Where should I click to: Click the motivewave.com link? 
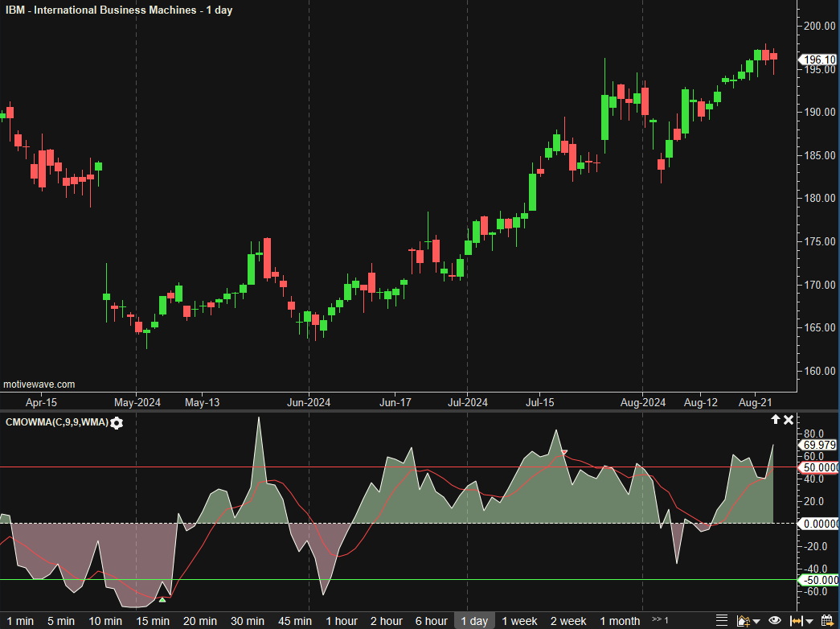[x=39, y=384]
